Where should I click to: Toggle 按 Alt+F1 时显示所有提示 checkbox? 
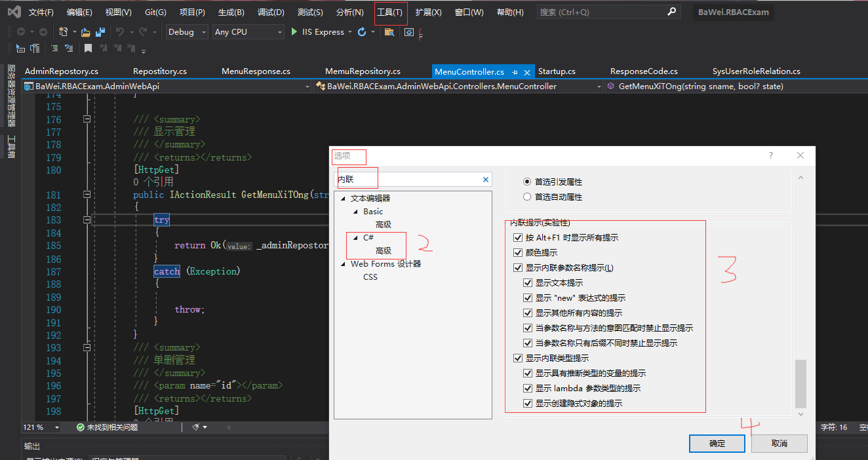click(x=519, y=238)
